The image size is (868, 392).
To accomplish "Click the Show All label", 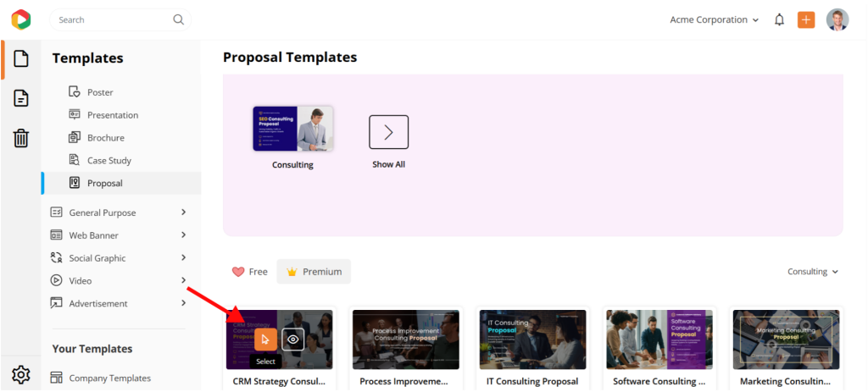I will click(388, 165).
